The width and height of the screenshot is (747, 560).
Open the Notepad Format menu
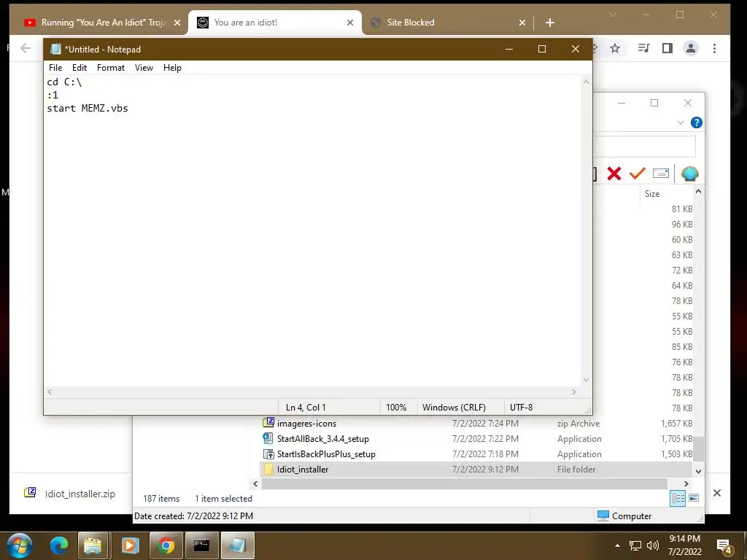(111, 68)
